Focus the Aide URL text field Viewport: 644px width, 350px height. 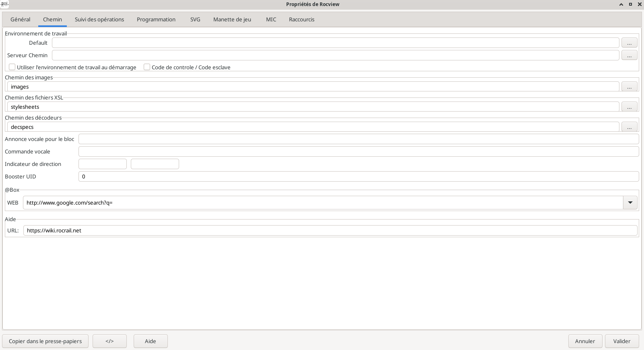click(330, 230)
